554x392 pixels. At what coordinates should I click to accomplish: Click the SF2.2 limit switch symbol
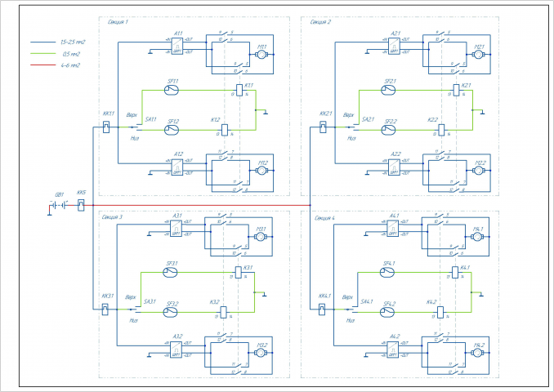(x=389, y=130)
